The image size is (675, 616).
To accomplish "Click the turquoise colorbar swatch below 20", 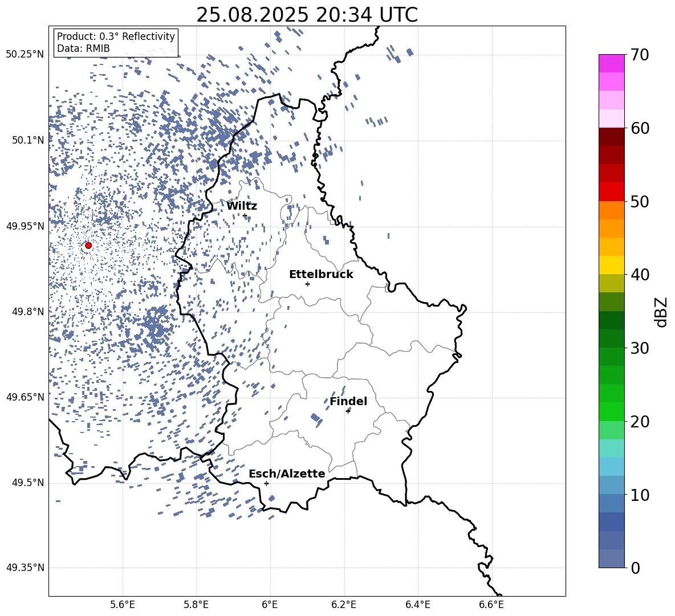I will coord(611,448).
